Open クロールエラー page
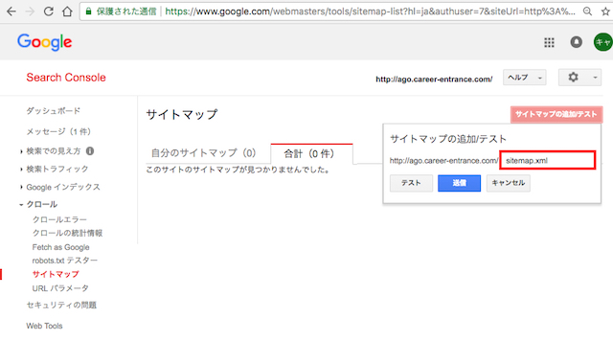Viewport: 613px width, 364px height. pyautogui.click(x=59, y=219)
